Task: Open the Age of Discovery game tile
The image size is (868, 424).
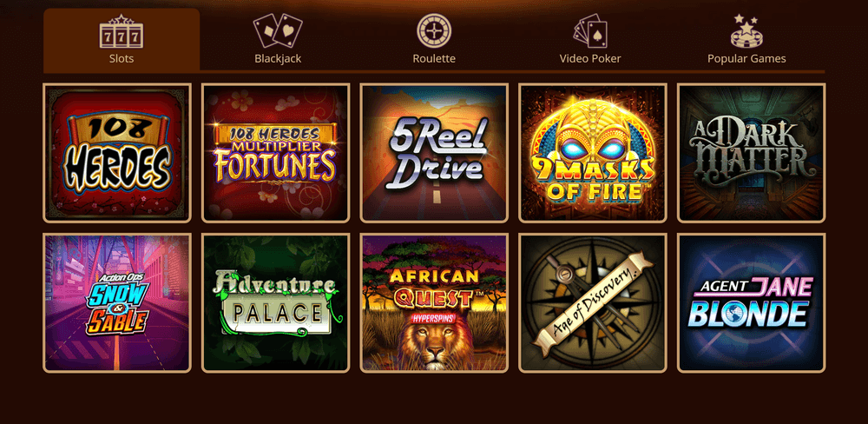Action: 592,302
